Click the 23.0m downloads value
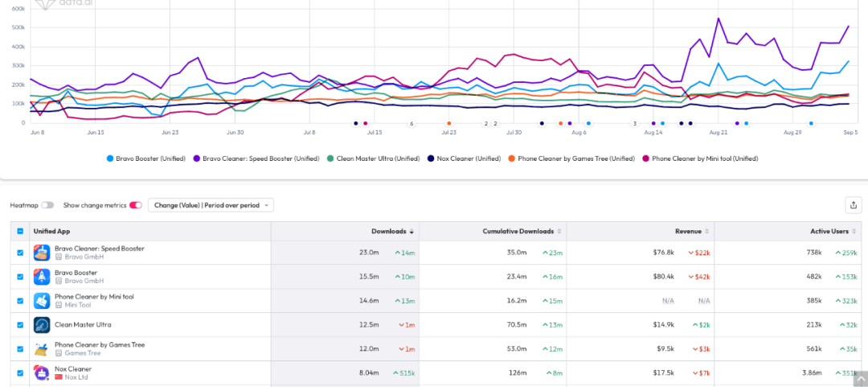The height and width of the screenshot is (387, 868). click(x=369, y=253)
